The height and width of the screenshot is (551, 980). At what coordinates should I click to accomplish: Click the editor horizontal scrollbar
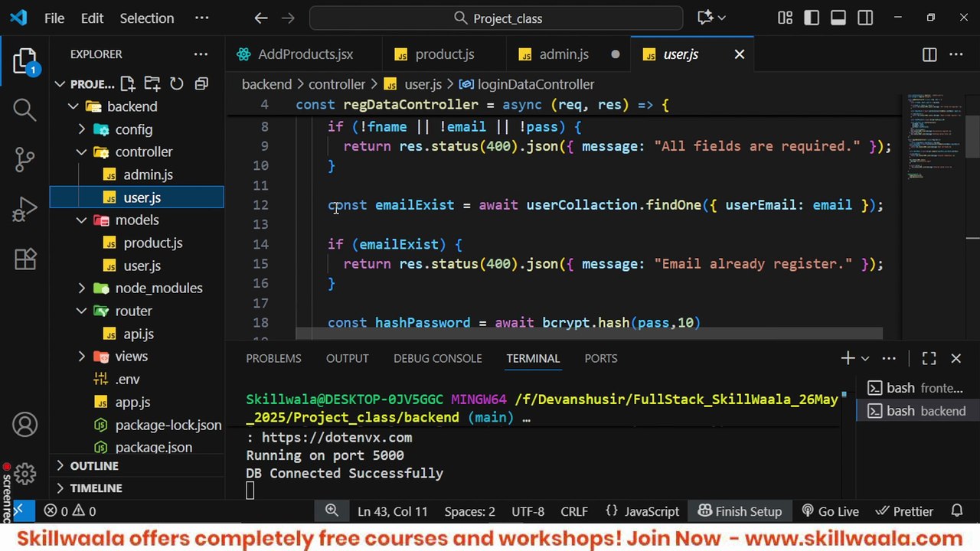(x=589, y=334)
